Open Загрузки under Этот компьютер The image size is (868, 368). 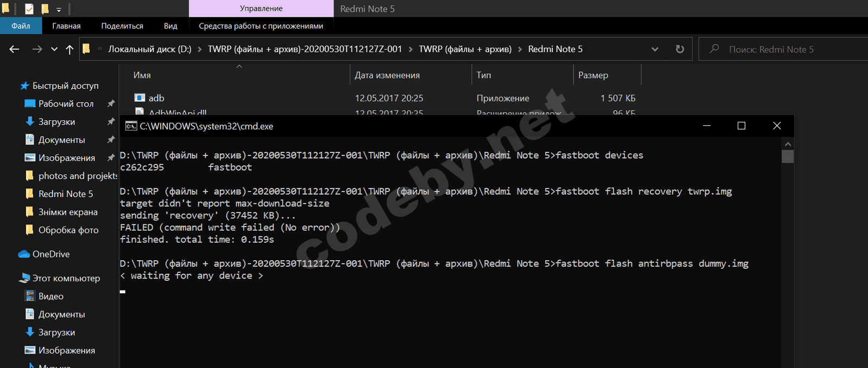pos(56,332)
